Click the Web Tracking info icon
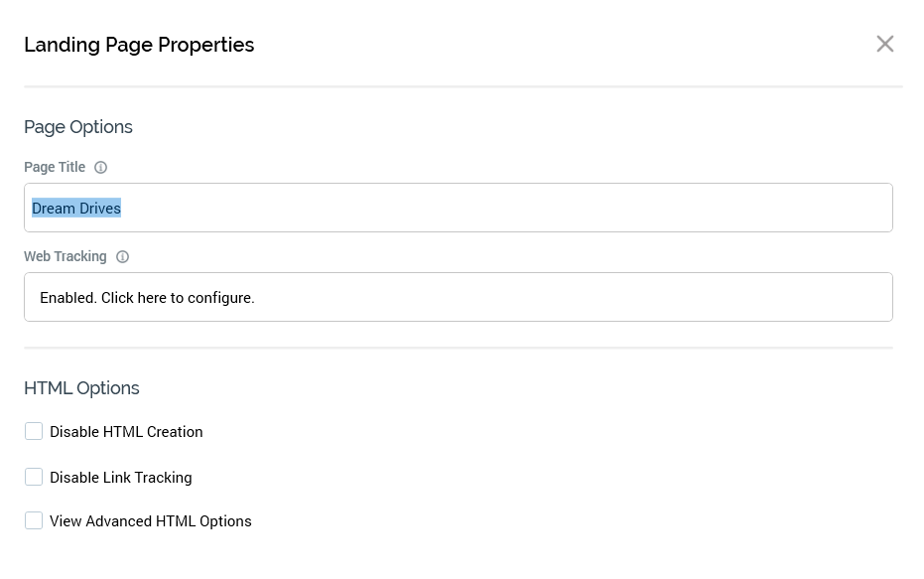The image size is (924, 579). (x=123, y=257)
